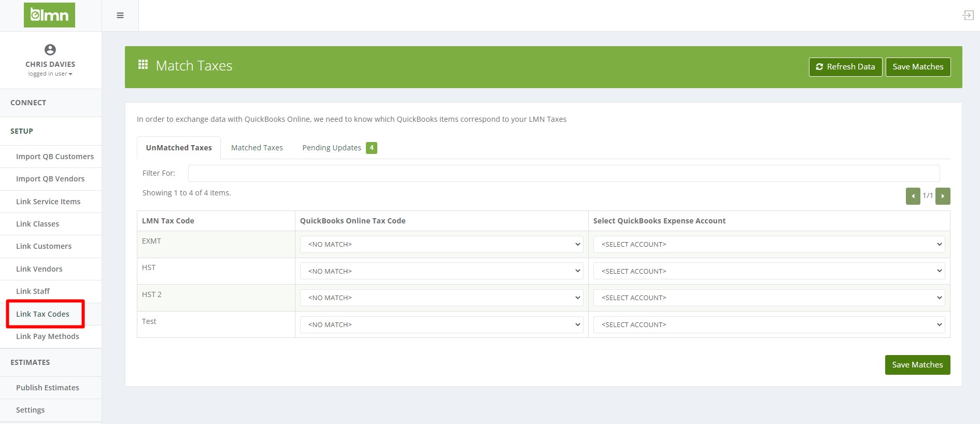Open the logged in user dropdown
This screenshot has height=424, width=980.
(x=50, y=74)
